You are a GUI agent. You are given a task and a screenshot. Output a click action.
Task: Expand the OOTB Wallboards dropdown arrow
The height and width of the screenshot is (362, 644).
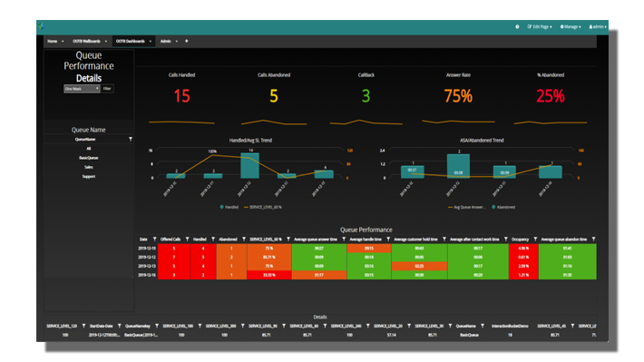tap(106, 41)
